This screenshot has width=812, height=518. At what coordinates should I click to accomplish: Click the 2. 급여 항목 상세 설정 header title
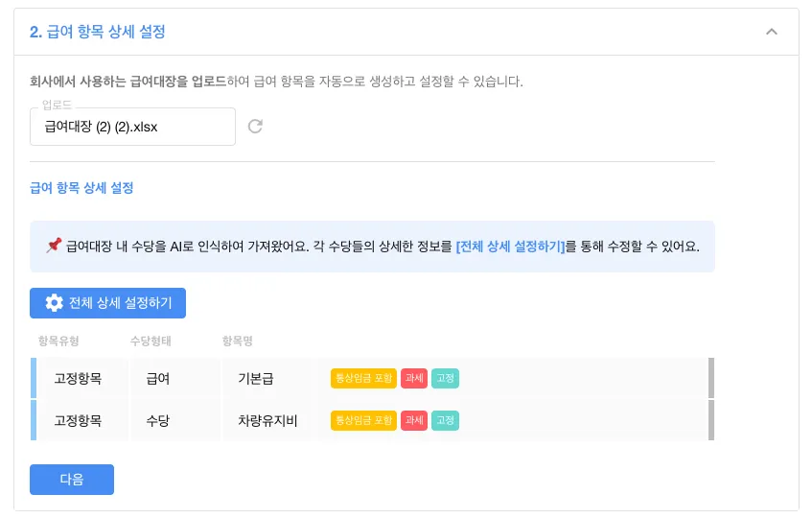point(98,32)
